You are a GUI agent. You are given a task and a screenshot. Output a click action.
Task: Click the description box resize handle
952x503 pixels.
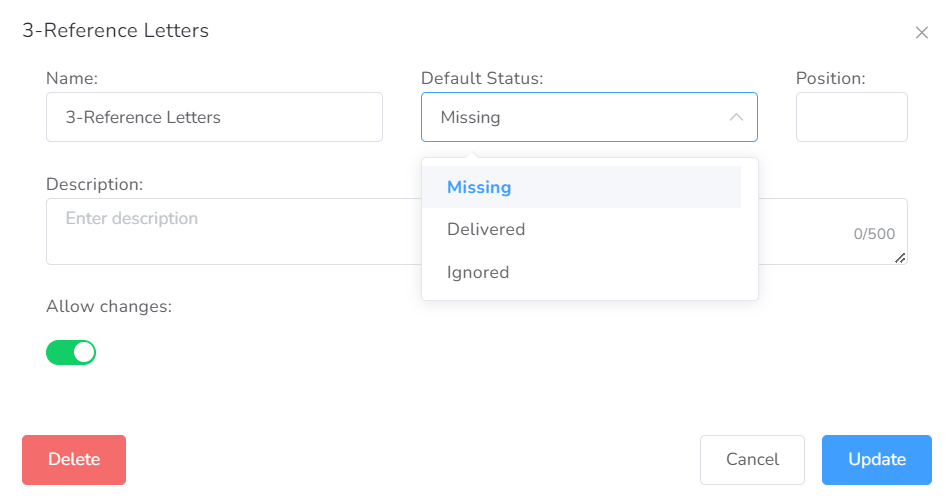pos(900,258)
